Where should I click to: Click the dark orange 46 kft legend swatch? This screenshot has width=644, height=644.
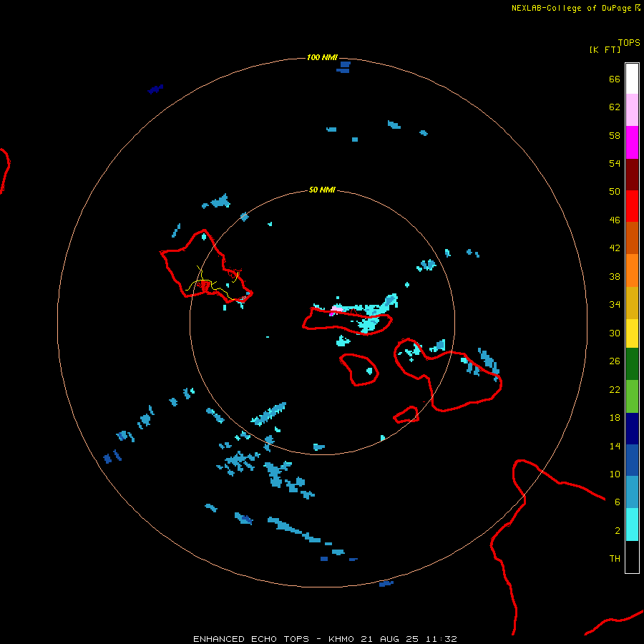632,238
